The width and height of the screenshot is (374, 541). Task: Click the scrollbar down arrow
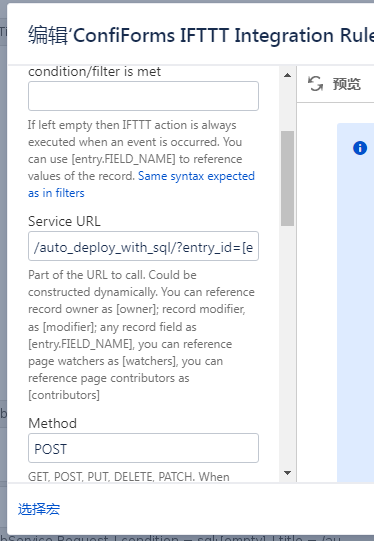point(287,473)
